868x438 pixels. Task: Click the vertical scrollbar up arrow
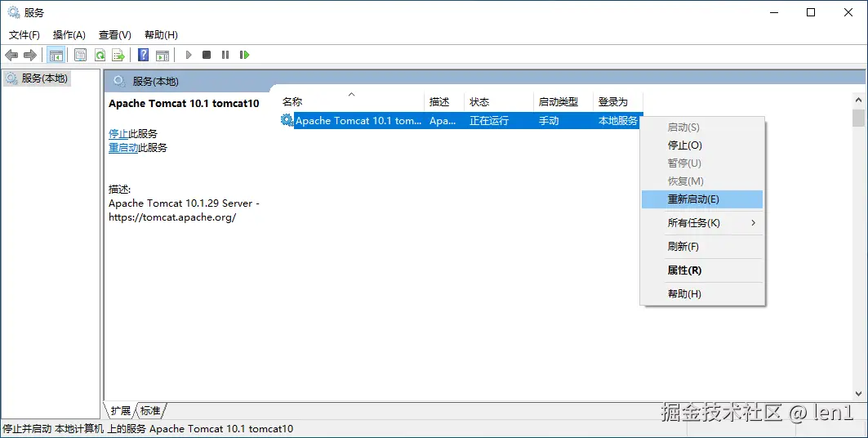[x=858, y=101]
